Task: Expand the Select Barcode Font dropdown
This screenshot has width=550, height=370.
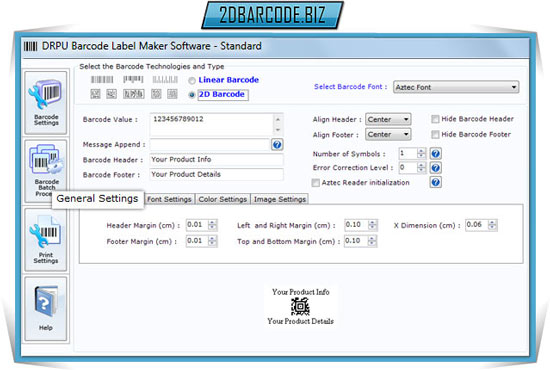Action: pos(456,87)
